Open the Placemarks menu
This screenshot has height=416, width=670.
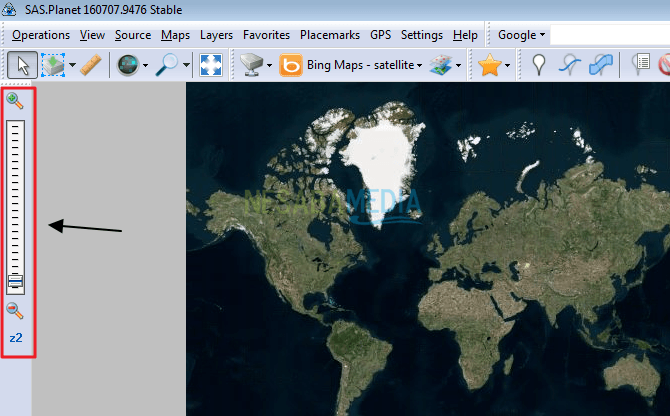(330, 35)
